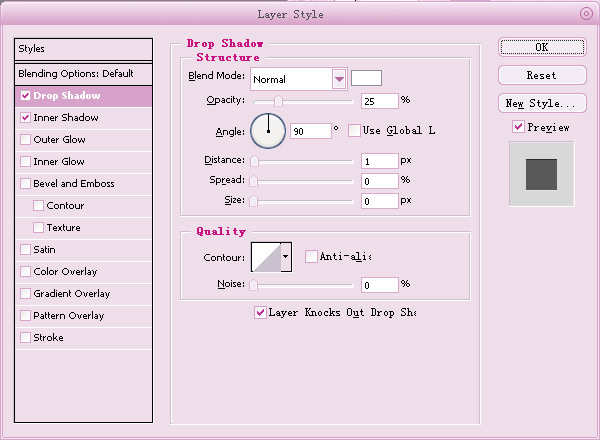The width and height of the screenshot is (600, 440).
Task: Tick the Contour sub-option checkbox
Action: coord(38,205)
